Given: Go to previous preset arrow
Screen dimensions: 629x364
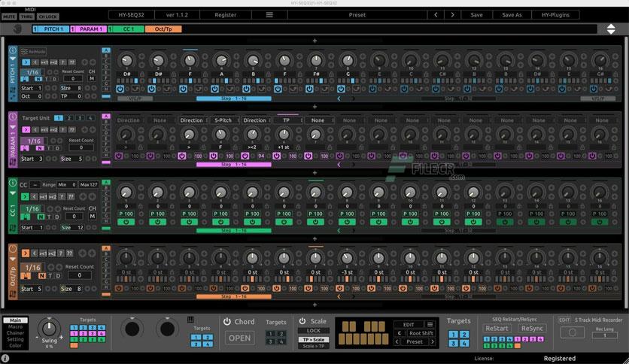Looking at the screenshot, I should click(436, 15).
